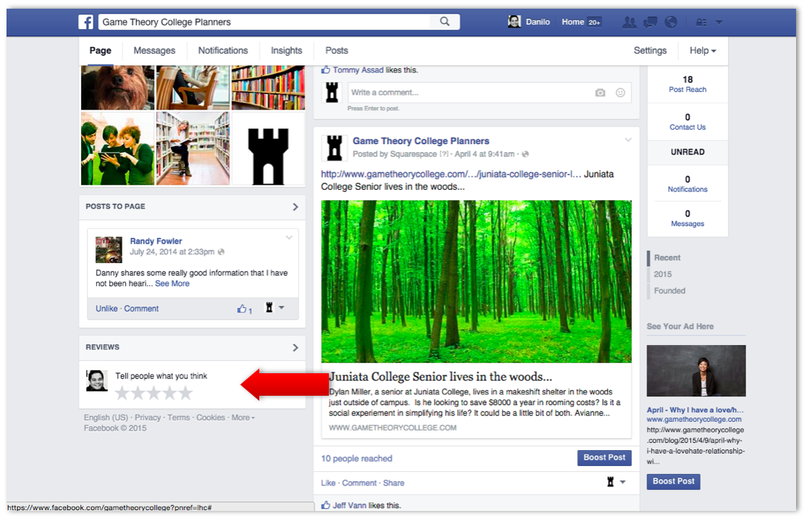Image resolution: width=812 pixels, height=524 pixels.
Task: Click the Boost Post button under the Juniata post
Action: [x=604, y=457]
